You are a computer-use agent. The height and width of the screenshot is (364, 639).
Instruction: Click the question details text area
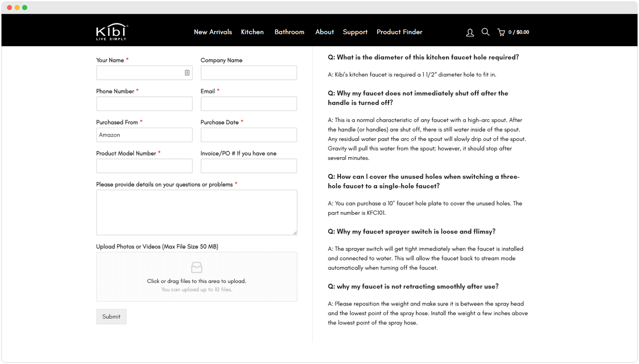[197, 213]
